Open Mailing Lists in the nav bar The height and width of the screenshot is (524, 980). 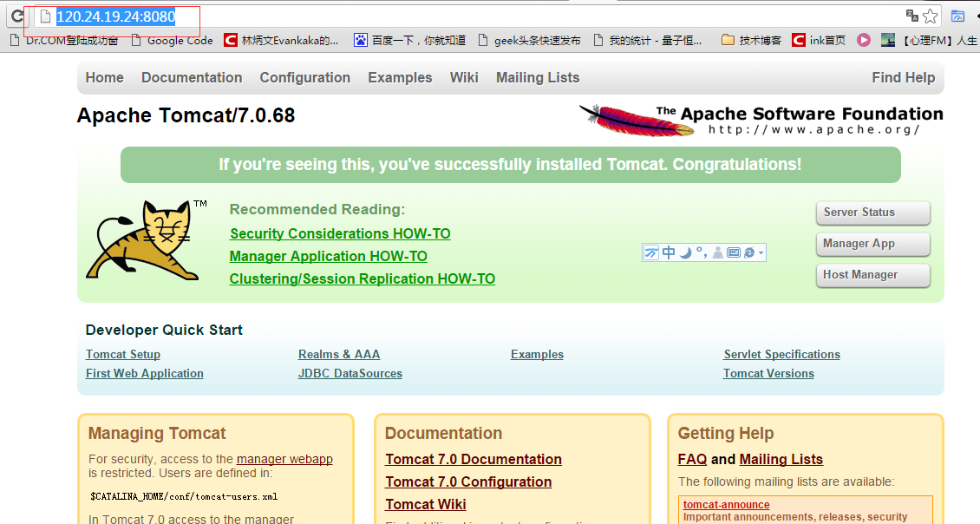pos(538,77)
